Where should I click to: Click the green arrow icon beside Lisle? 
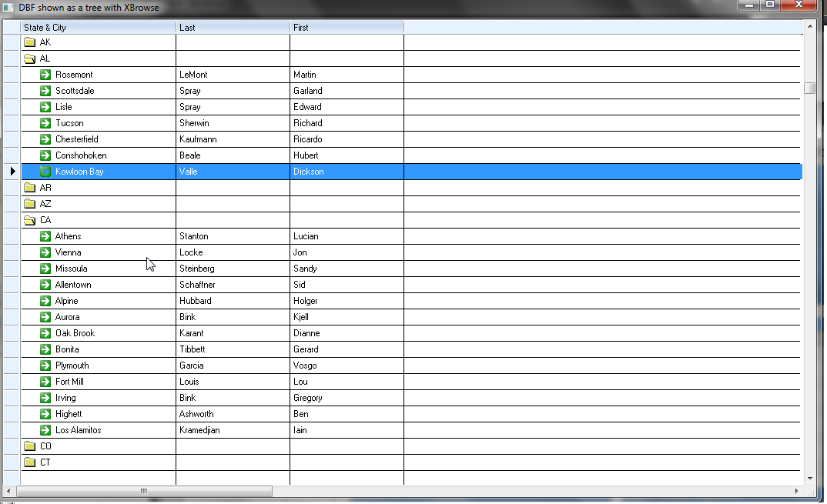coord(45,107)
